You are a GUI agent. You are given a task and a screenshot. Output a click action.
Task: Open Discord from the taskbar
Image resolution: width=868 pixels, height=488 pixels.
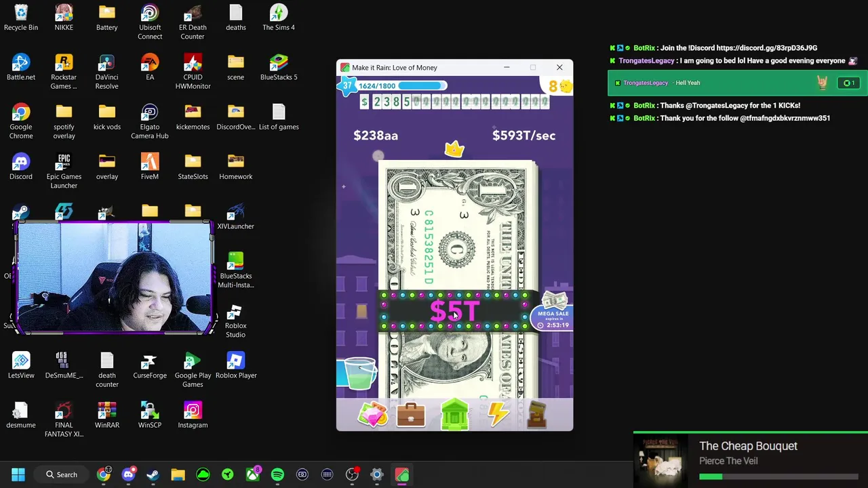click(128, 474)
